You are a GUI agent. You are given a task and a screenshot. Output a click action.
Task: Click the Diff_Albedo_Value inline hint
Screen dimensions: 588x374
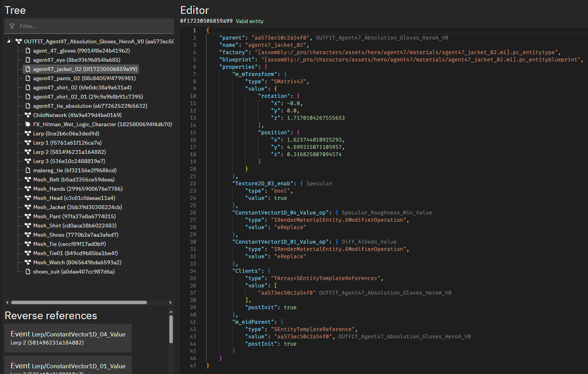pos(369,242)
